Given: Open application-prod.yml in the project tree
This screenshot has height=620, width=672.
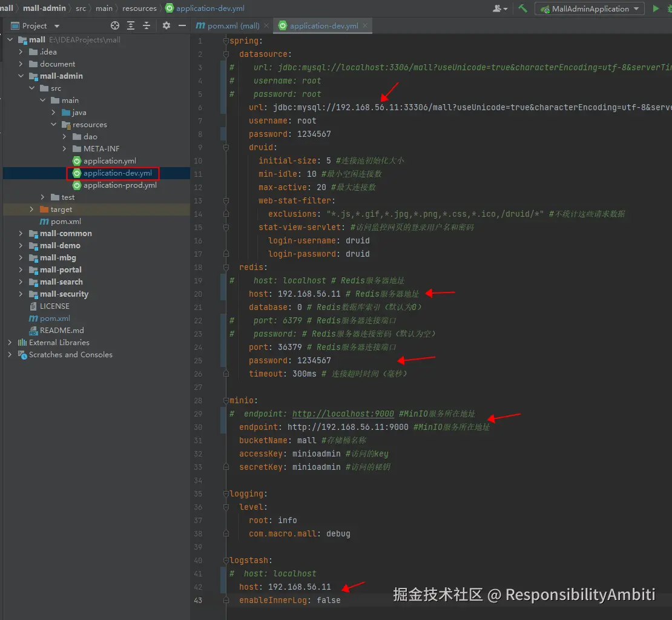Looking at the screenshot, I should [x=120, y=185].
